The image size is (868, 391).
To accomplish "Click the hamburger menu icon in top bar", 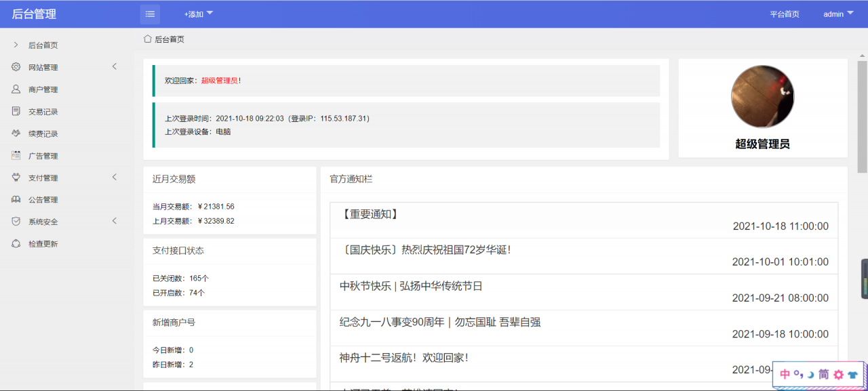I will coord(150,14).
